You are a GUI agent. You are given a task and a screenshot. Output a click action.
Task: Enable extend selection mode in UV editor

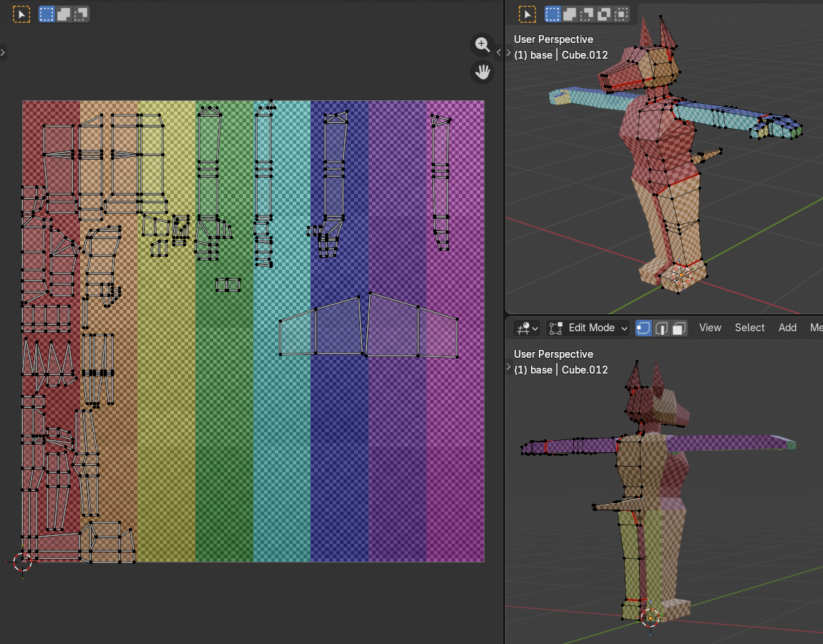[x=64, y=14]
